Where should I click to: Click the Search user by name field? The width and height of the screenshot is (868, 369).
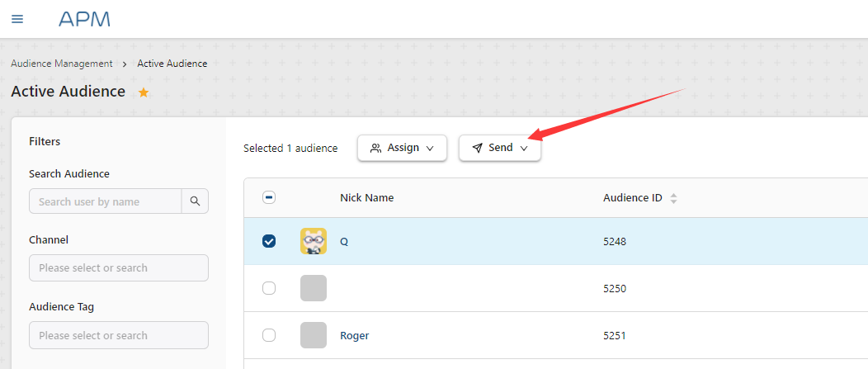click(x=105, y=201)
